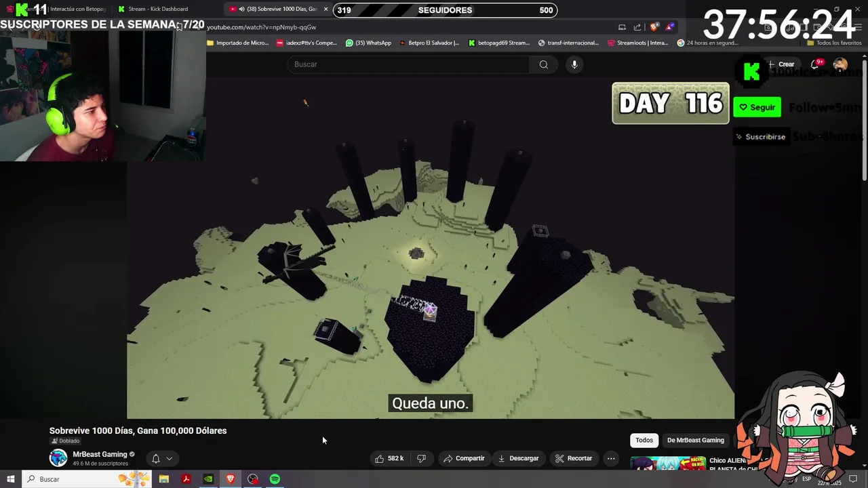Open Brave browser taskbar icon
The height and width of the screenshot is (488, 868).
[x=231, y=479]
